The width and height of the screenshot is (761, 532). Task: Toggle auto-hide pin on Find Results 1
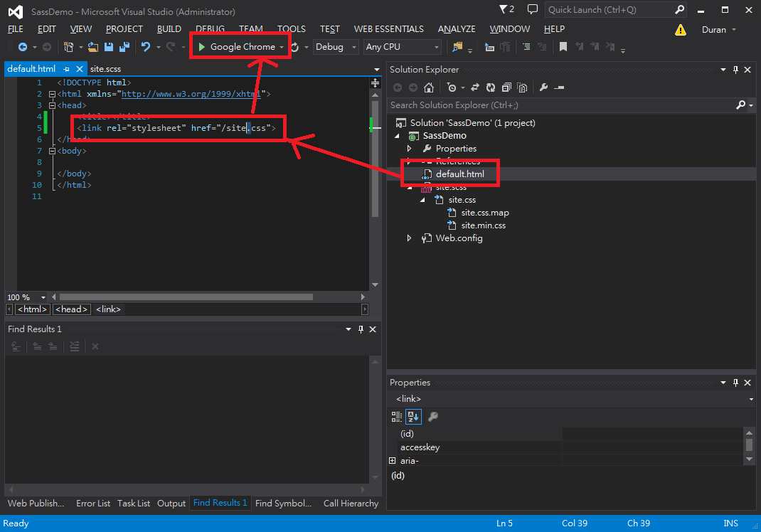click(x=361, y=329)
